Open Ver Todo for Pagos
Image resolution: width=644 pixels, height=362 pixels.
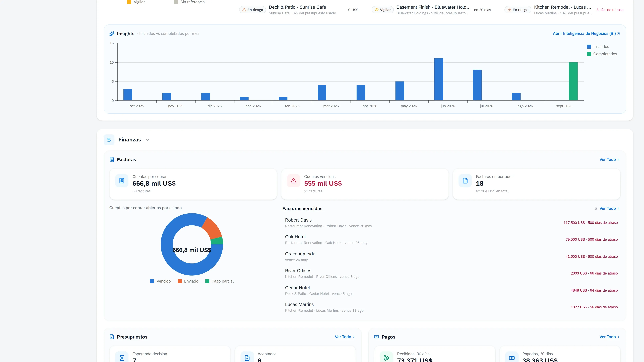click(609, 337)
